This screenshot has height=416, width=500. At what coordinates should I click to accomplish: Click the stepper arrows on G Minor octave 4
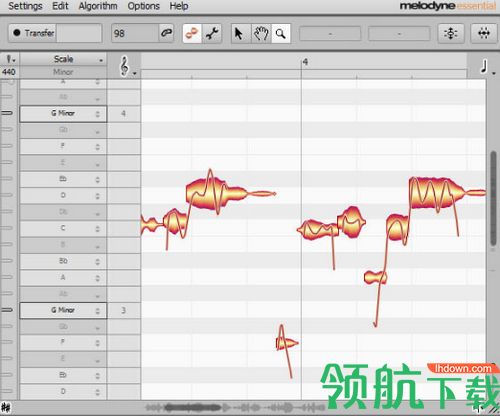(97, 114)
